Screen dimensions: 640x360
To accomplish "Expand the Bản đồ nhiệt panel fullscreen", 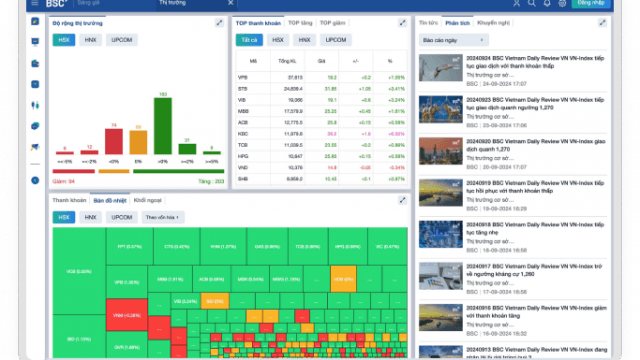I will click(402, 200).
